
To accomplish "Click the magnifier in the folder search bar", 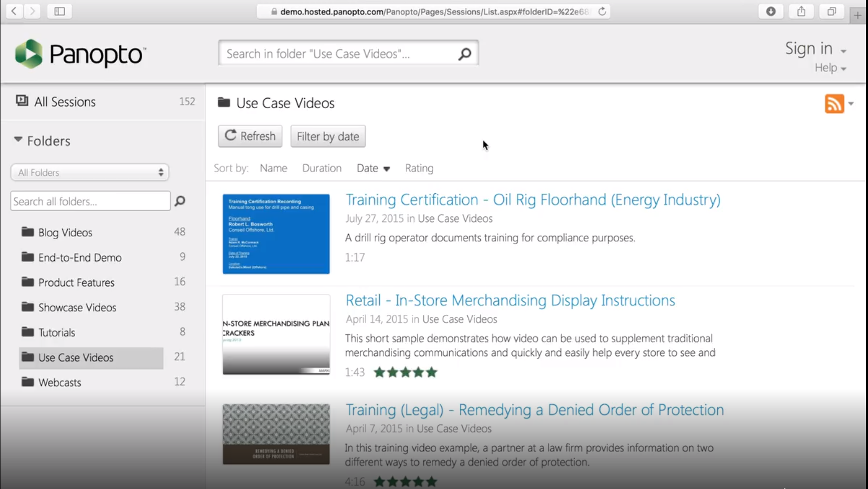I will [464, 53].
